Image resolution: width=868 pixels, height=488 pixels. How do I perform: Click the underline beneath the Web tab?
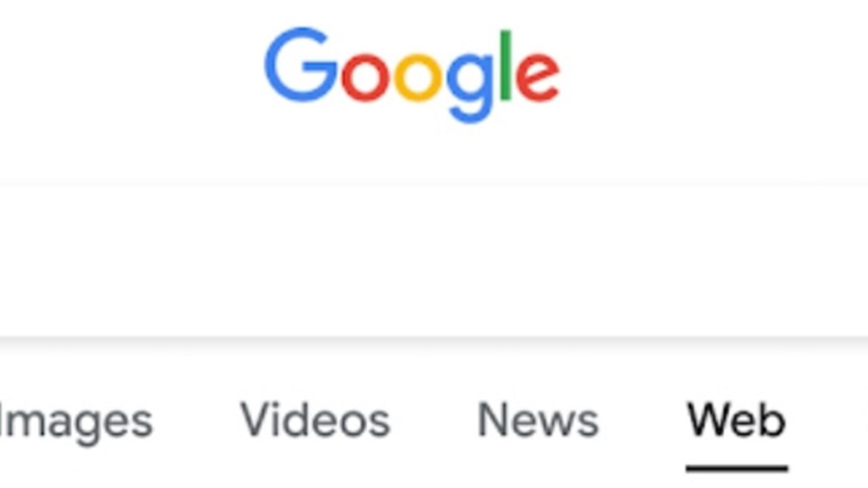(737, 468)
